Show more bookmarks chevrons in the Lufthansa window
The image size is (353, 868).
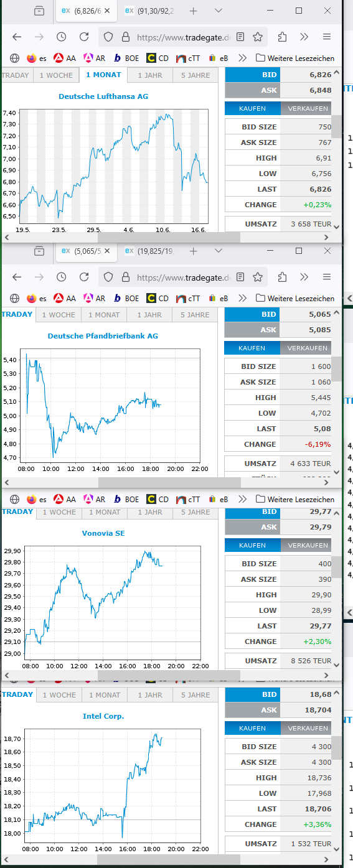[x=243, y=58]
